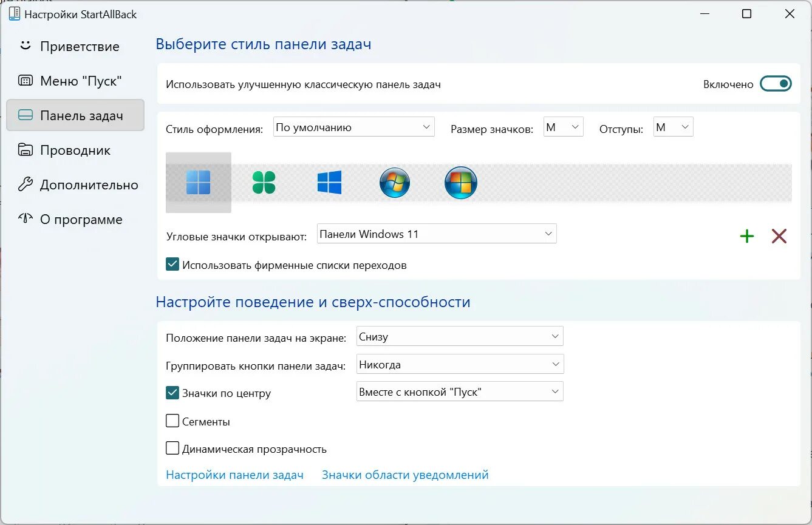Open the 'Группировать кнопки панели задач' dropdown
This screenshot has height=525, width=812.
click(x=459, y=364)
